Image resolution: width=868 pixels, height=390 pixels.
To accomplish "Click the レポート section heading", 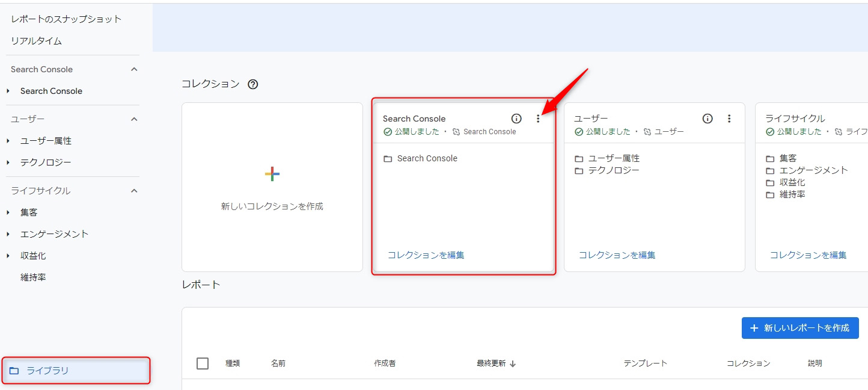I will pyautogui.click(x=201, y=285).
